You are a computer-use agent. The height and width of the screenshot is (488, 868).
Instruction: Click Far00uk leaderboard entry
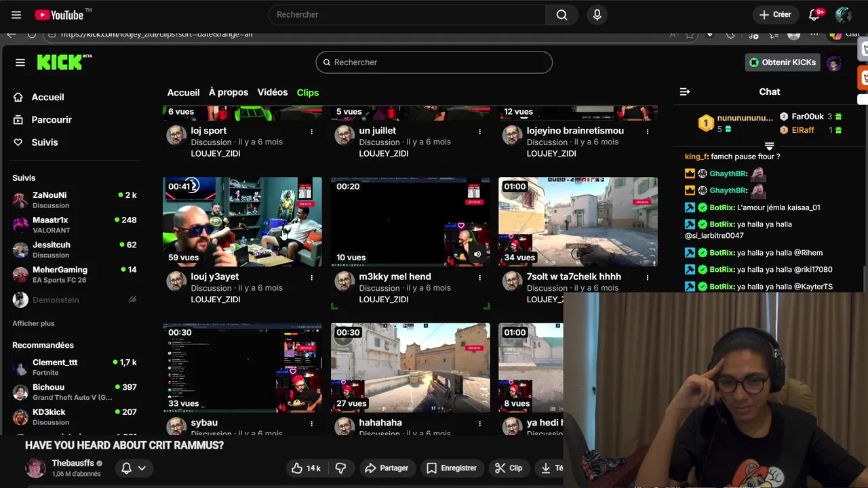810,117
